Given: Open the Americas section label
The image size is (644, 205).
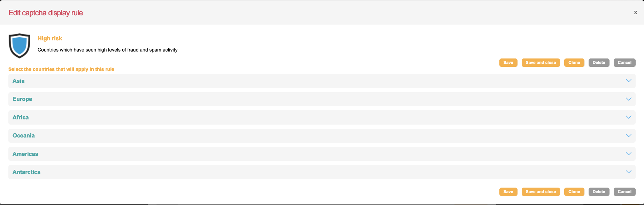Looking at the screenshot, I should tap(25, 154).
